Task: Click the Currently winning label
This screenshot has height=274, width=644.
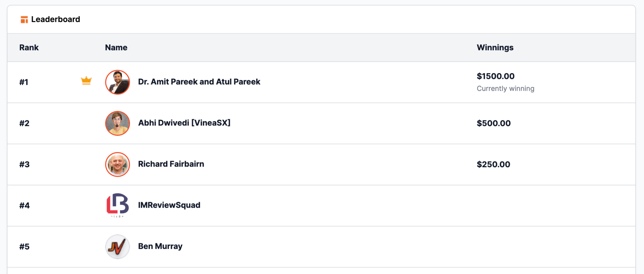Action: click(x=505, y=89)
